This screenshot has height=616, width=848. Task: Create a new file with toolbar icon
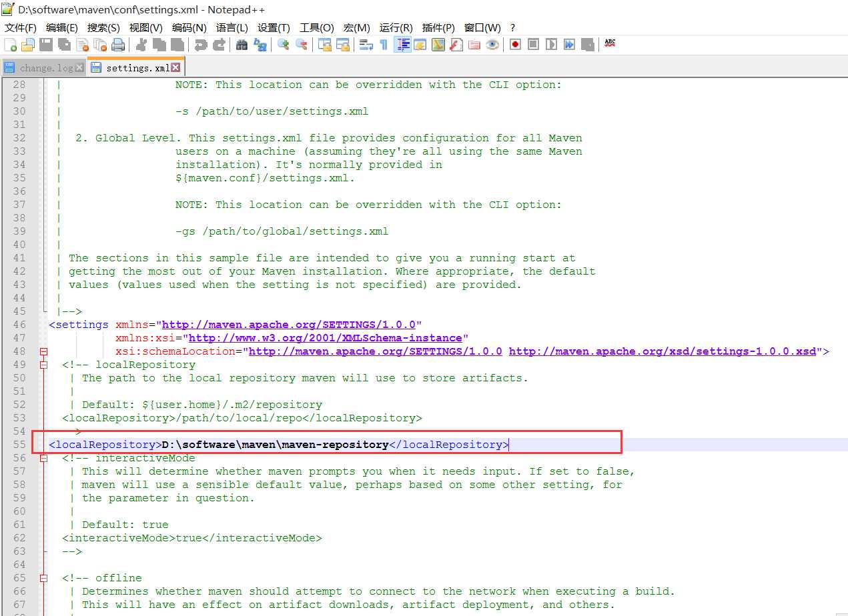pyautogui.click(x=11, y=45)
